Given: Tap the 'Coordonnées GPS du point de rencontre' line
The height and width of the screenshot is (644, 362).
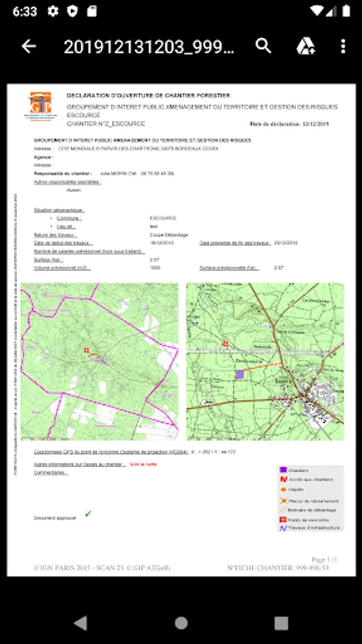Looking at the screenshot, I should tap(135, 452).
